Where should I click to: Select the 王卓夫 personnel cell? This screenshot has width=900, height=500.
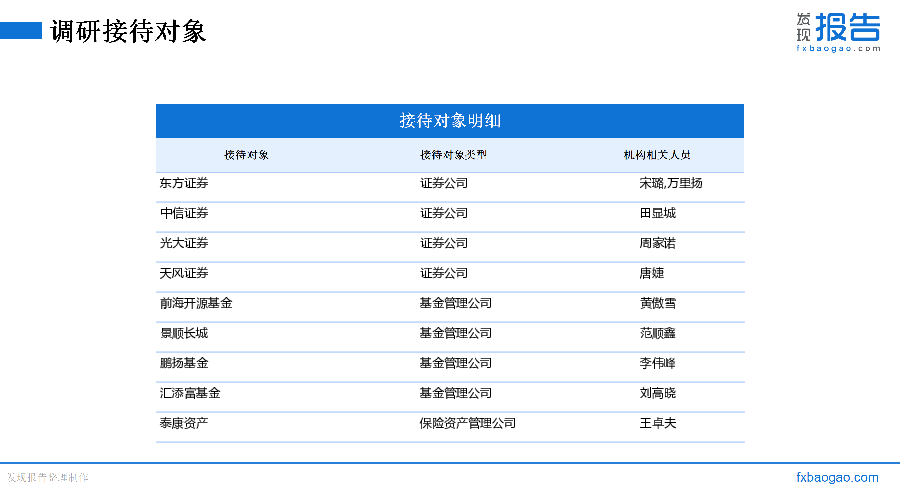(658, 423)
